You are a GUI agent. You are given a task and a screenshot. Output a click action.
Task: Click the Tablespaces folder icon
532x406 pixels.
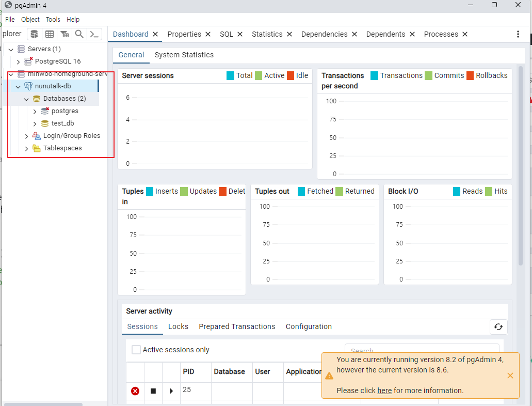37,148
